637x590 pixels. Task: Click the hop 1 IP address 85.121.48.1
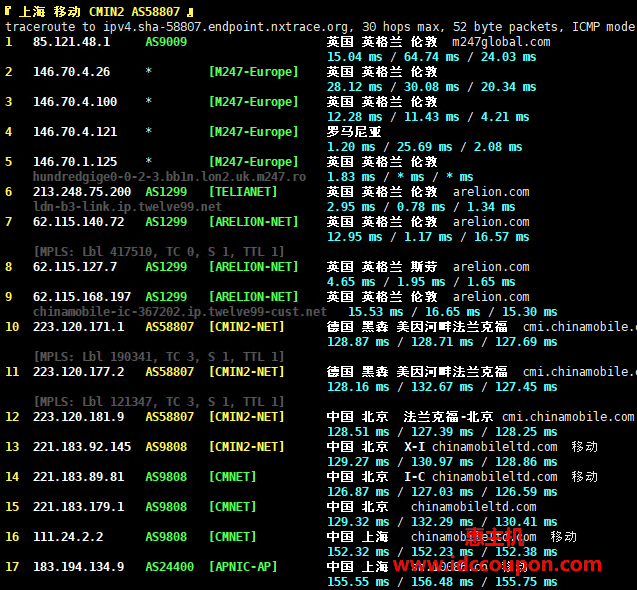pyautogui.click(x=71, y=42)
